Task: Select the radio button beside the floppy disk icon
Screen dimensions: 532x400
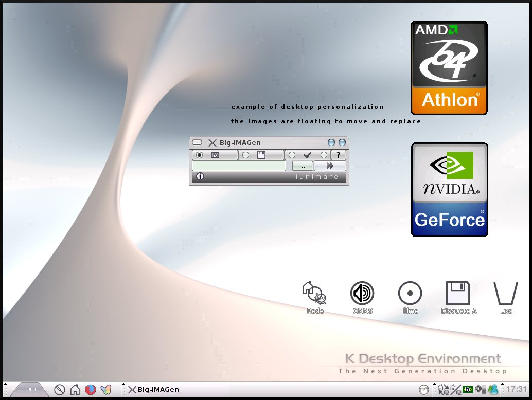Action: pyautogui.click(x=245, y=155)
